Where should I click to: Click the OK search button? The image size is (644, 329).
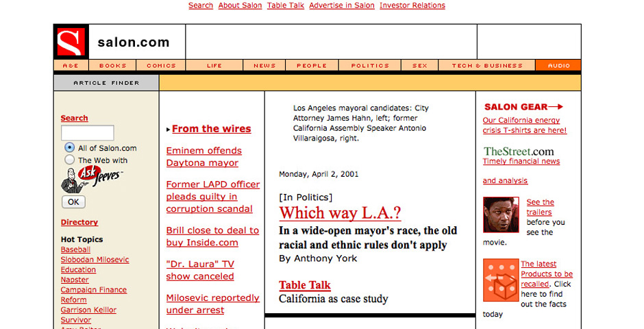click(x=73, y=202)
